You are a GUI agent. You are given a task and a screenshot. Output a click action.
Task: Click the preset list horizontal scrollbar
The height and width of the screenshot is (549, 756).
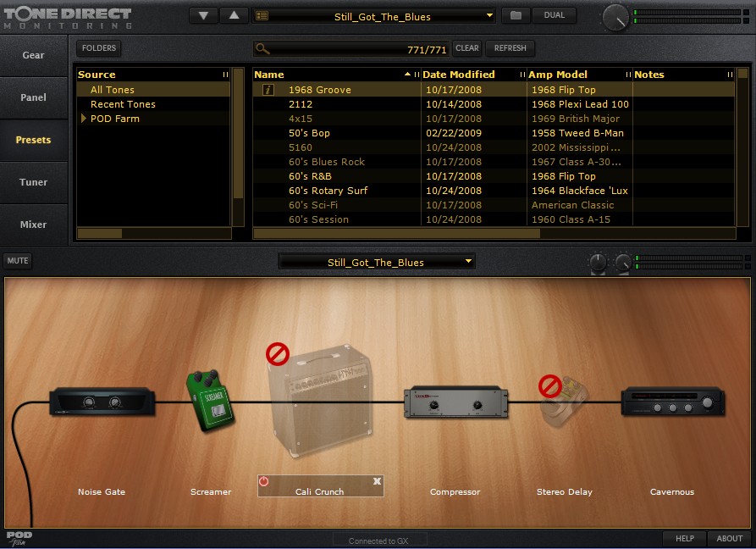(x=397, y=233)
